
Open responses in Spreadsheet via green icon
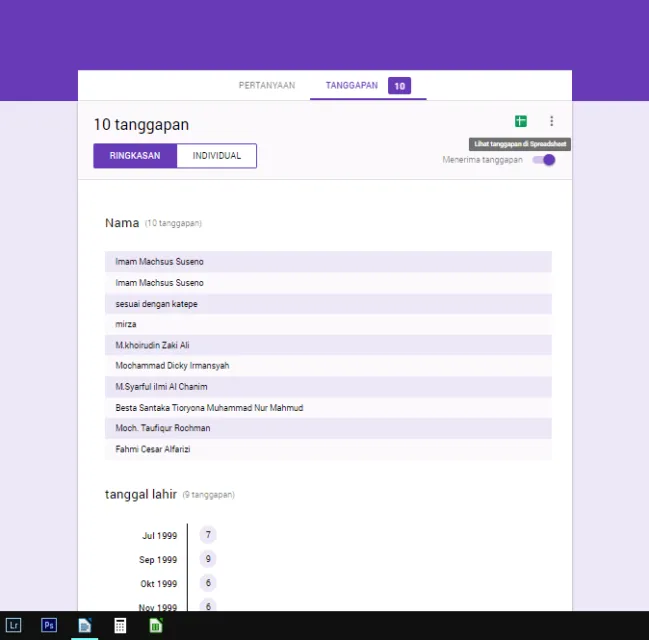click(521, 121)
